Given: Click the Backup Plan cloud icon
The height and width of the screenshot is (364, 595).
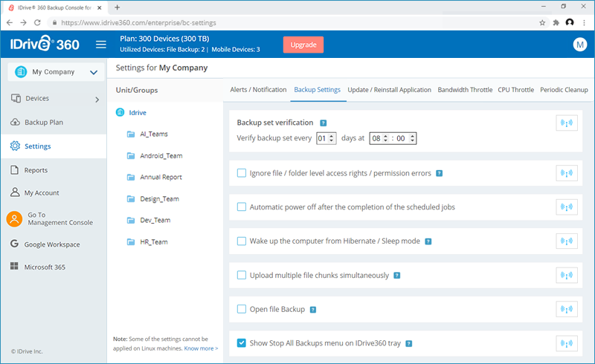Looking at the screenshot, I should (x=15, y=122).
